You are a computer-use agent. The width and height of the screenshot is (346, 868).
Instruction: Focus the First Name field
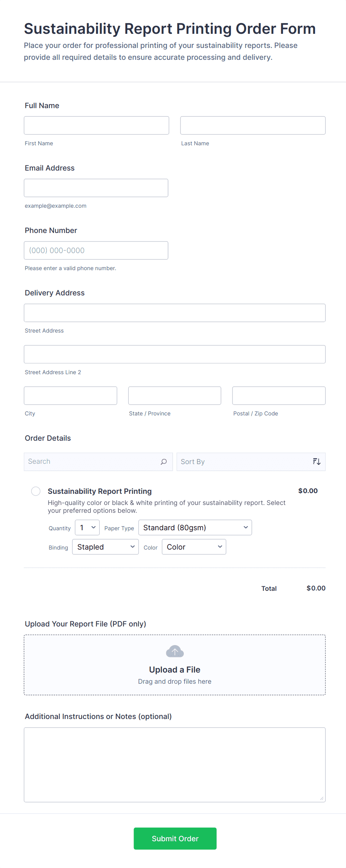pos(96,126)
